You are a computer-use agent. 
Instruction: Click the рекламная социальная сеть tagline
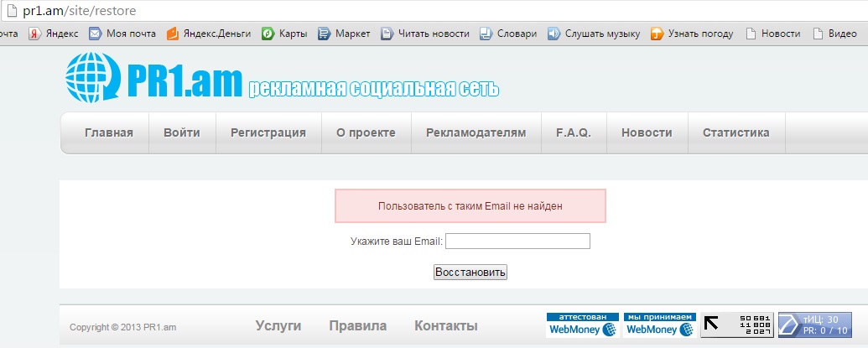(374, 89)
